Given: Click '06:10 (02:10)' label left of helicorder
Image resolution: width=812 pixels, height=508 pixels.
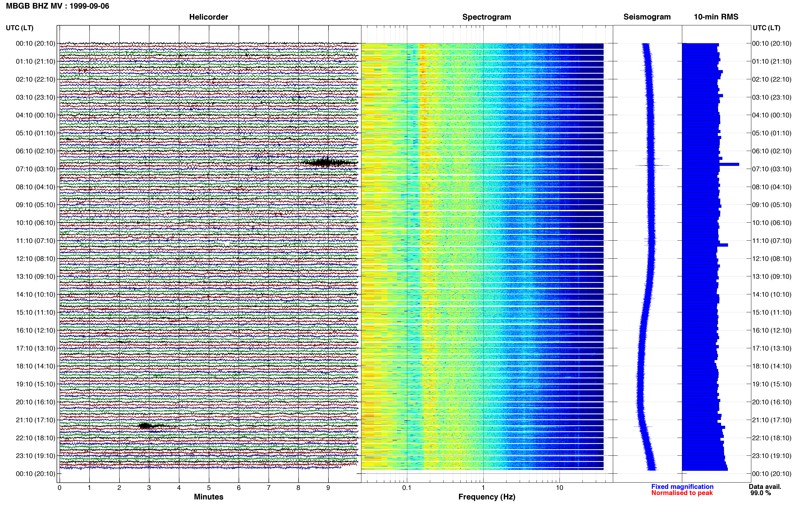Looking at the screenshot, I should [36, 151].
